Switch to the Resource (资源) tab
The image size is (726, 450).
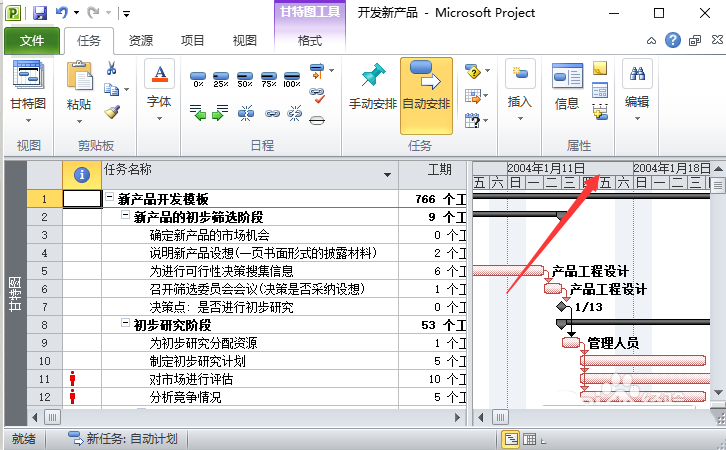point(141,41)
